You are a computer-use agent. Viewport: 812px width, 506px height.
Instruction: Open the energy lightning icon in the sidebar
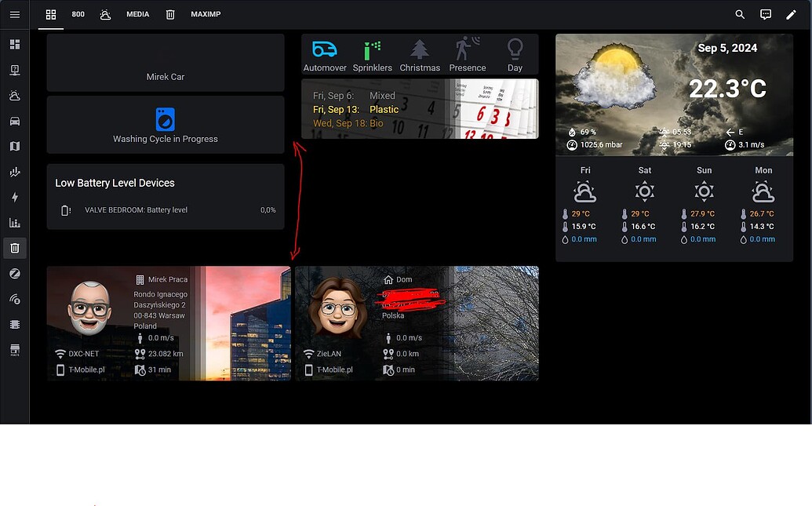click(15, 197)
